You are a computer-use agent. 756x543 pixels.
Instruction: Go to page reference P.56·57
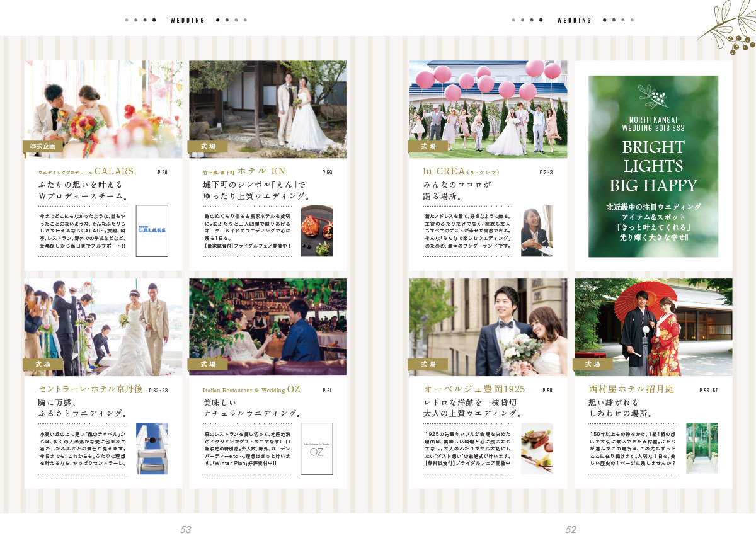coord(708,391)
